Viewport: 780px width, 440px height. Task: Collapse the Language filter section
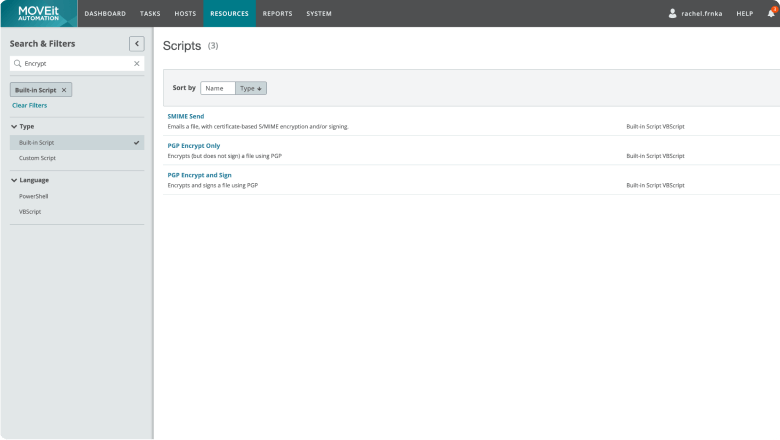15,180
